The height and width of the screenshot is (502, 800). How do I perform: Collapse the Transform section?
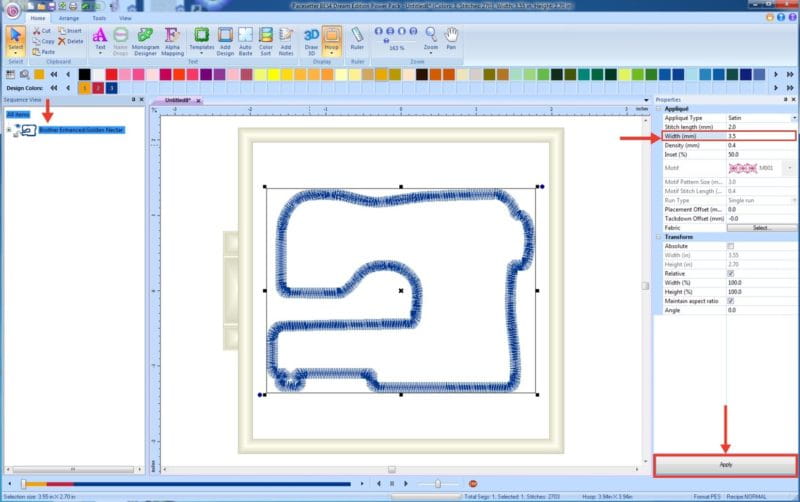pyautogui.click(x=658, y=237)
